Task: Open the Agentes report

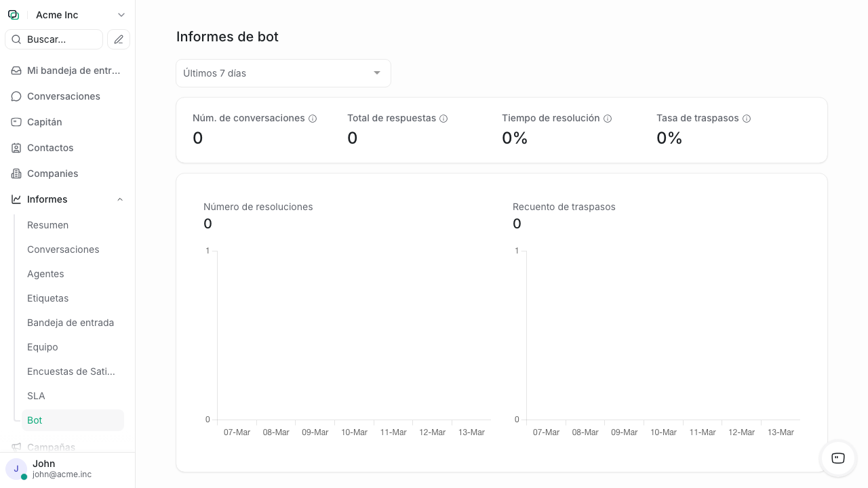Action: pos(45,274)
